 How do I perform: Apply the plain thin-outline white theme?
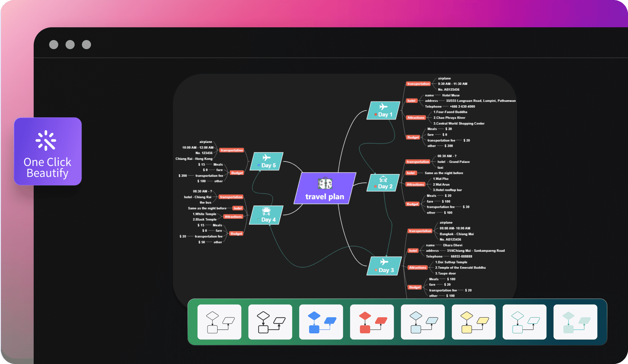tap(219, 322)
